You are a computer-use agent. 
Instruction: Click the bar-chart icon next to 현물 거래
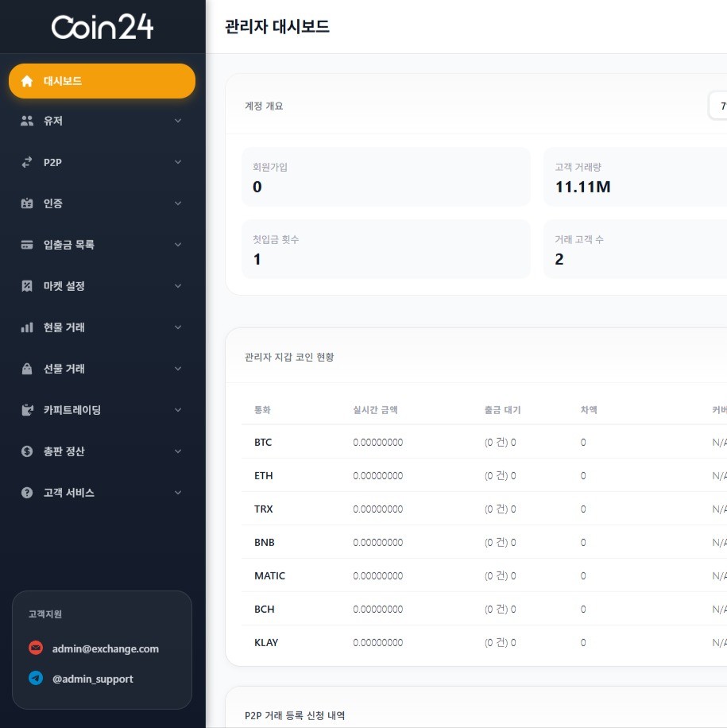[x=27, y=327]
